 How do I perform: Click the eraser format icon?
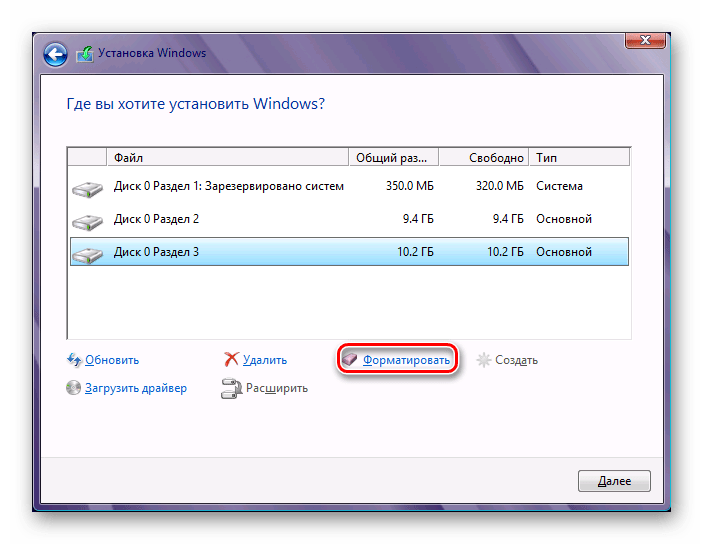pos(350,359)
